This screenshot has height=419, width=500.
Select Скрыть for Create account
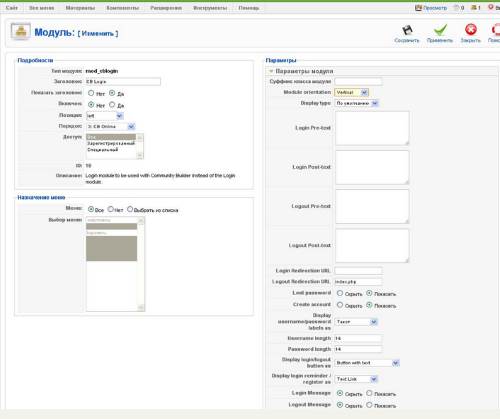pos(340,305)
